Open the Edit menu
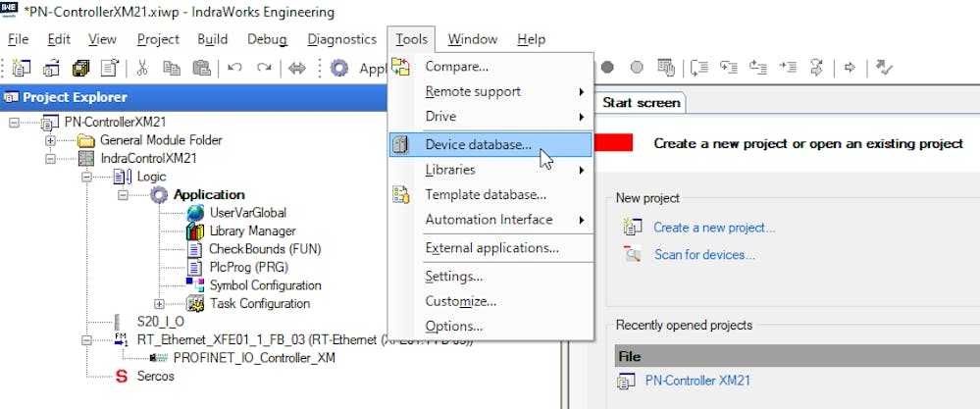This screenshot has height=409, width=980. pos(59,39)
